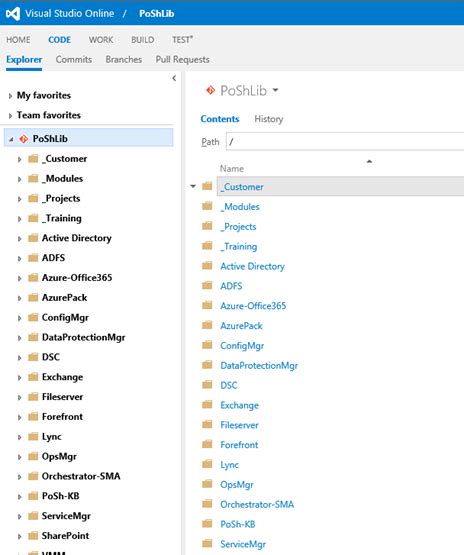Open the PoShLib repository dropdown
The height and width of the screenshot is (555, 464).
click(x=275, y=91)
